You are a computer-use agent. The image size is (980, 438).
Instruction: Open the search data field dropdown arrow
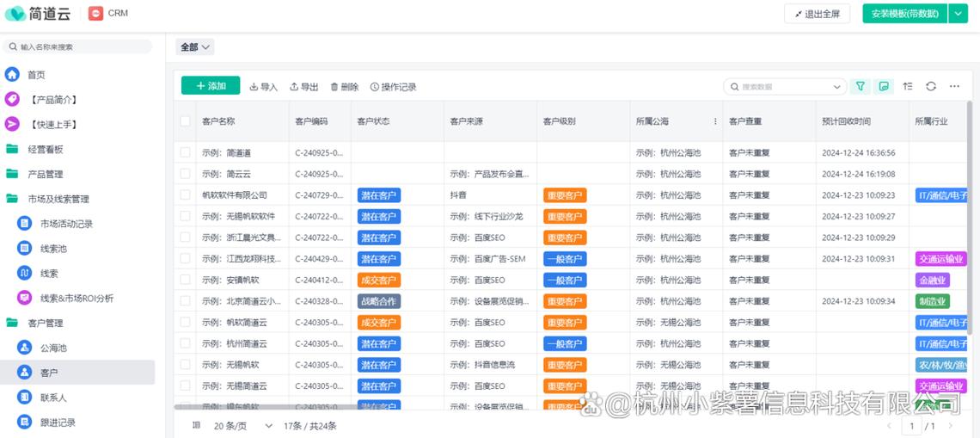837,87
